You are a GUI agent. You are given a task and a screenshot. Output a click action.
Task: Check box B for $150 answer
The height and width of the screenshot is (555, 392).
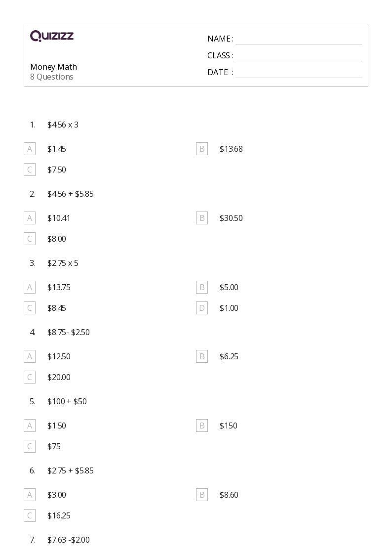tap(202, 426)
